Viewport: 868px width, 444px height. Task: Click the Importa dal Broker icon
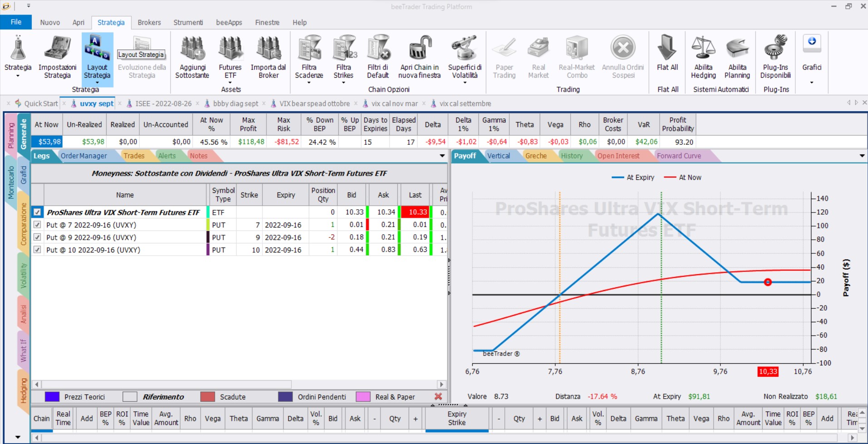click(x=268, y=48)
